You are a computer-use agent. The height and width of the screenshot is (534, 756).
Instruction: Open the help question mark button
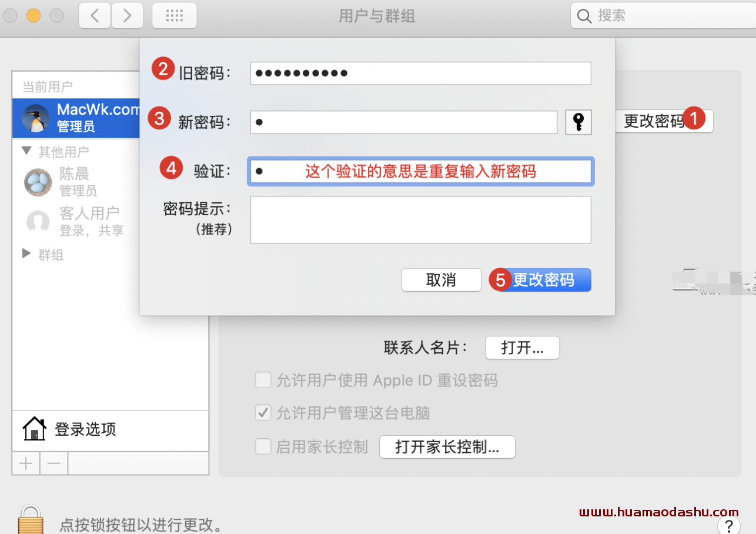728,525
